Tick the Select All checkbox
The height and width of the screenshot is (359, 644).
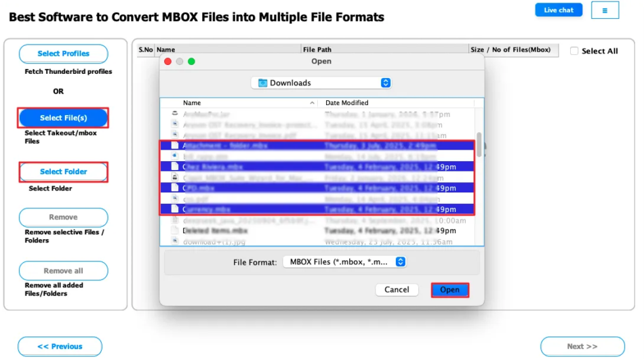tap(574, 51)
